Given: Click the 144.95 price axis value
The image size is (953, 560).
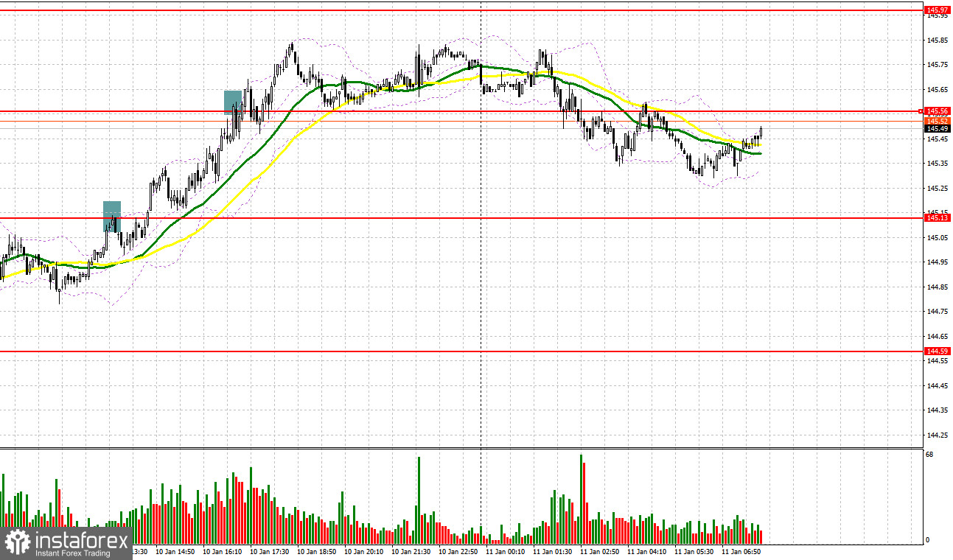Looking at the screenshot, I should click(937, 262).
